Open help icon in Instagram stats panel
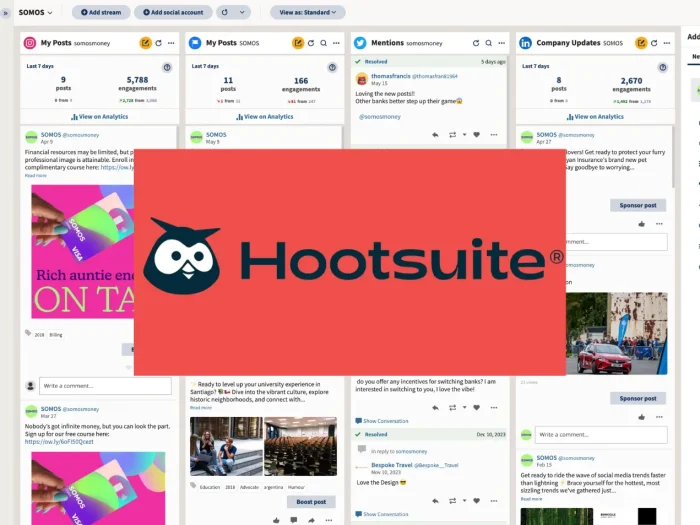700x525 pixels. tap(167, 67)
